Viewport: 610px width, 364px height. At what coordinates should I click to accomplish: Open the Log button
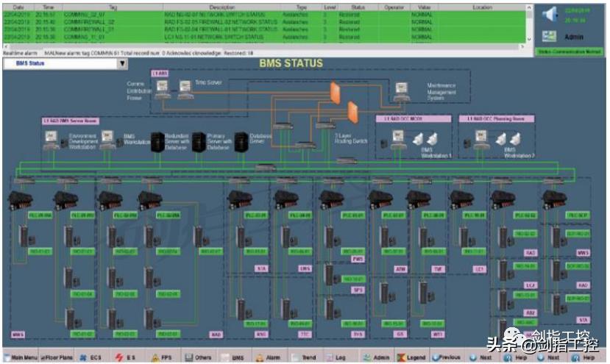tap(336, 357)
